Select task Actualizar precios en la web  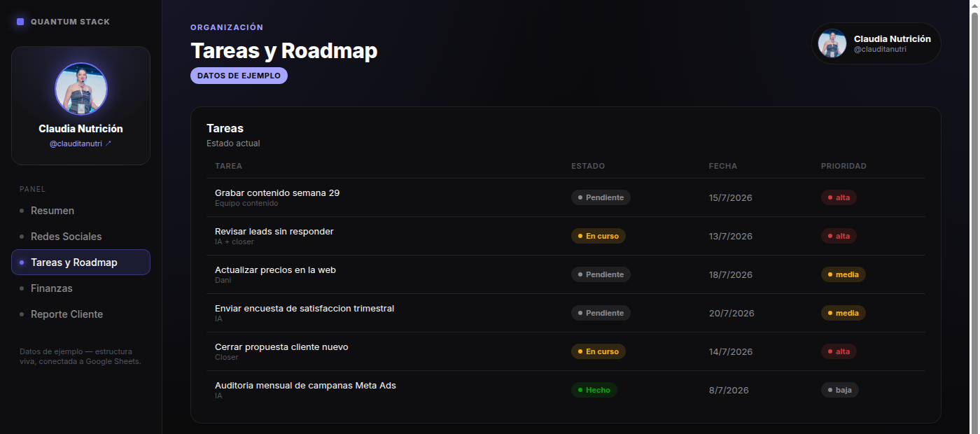(275, 269)
